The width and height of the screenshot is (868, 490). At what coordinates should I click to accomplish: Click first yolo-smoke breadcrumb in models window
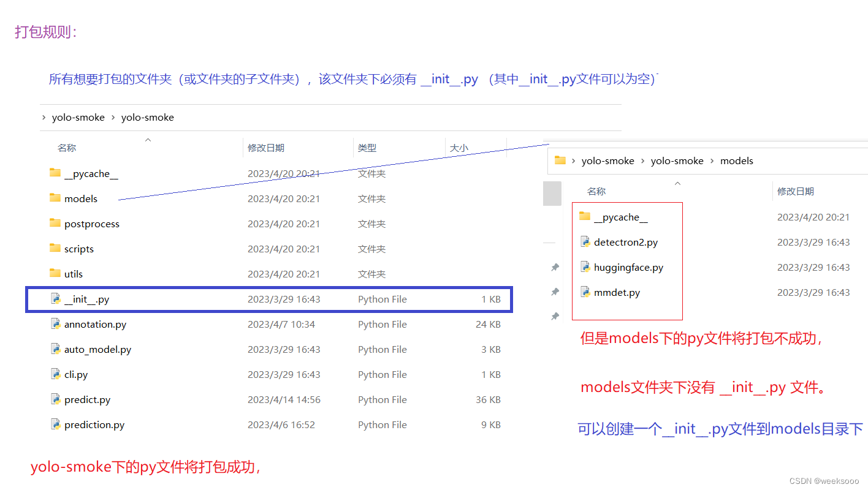(x=608, y=161)
